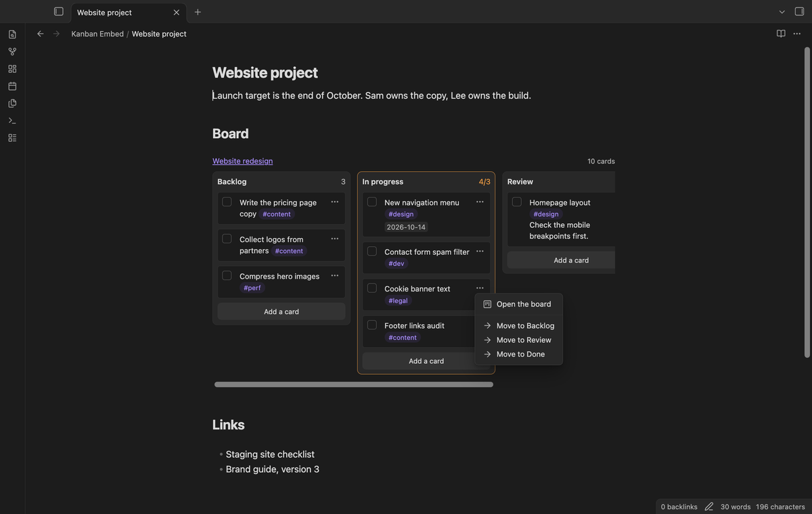The height and width of the screenshot is (514, 812).
Task: Open more options menu in note header
Action: (797, 34)
